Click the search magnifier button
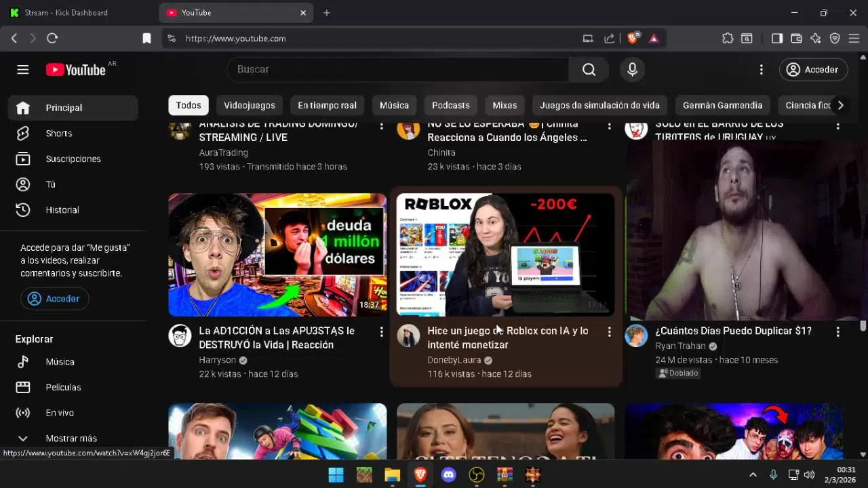This screenshot has width=868, height=488. pyautogui.click(x=589, y=70)
